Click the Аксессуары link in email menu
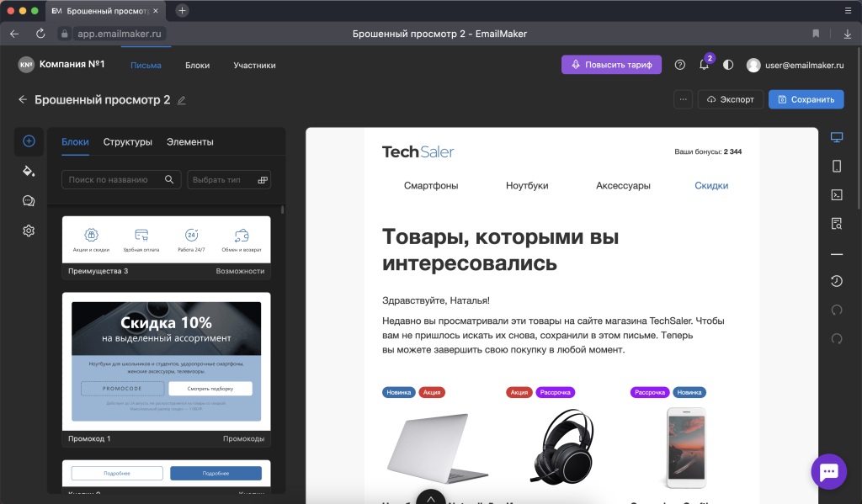Image resolution: width=862 pixels, height=504 pixels. click(x=623, y=186)
